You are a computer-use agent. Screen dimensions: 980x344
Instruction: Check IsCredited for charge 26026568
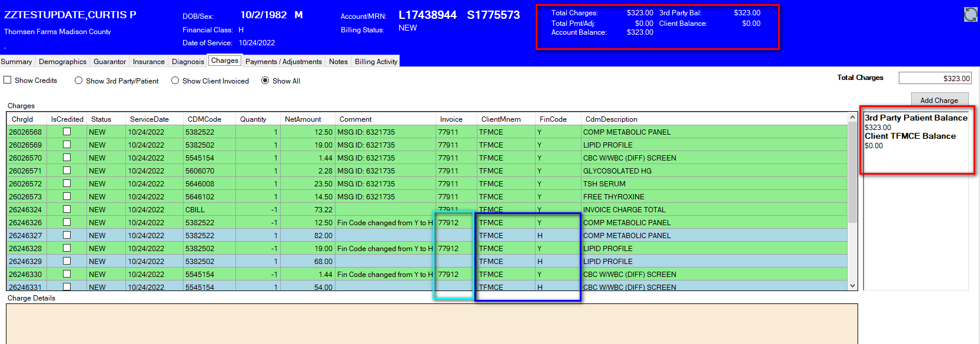tap(67, 132)
